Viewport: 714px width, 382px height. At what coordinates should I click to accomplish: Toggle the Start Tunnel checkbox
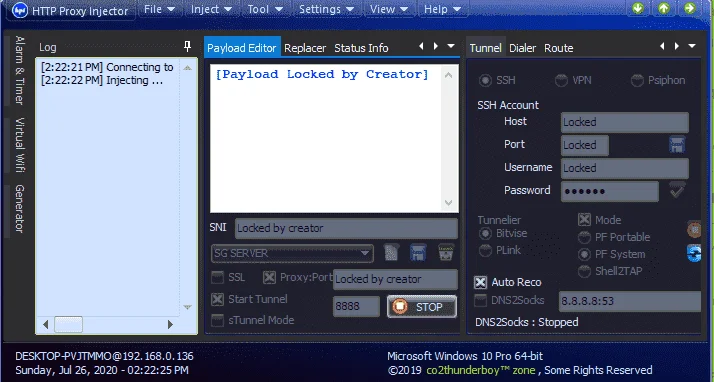point(218,299)
